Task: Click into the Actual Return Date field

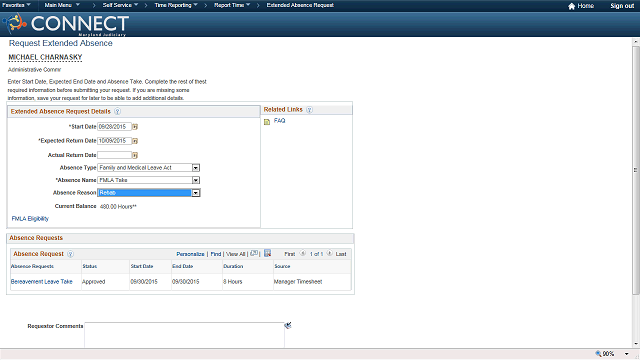Action: (x=114, y=155)
